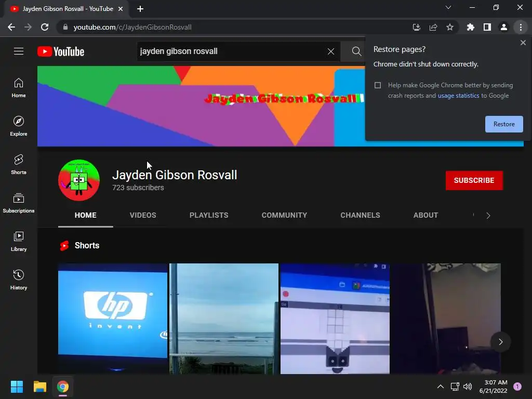Switch to the CHANNELS tab
This screenshot has width=532, height=399.
(361, 215)
